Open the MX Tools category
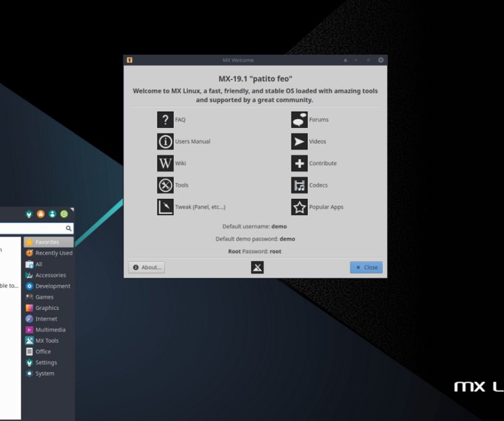This screenshot has height=421, width=504. (x=49, y=340)
